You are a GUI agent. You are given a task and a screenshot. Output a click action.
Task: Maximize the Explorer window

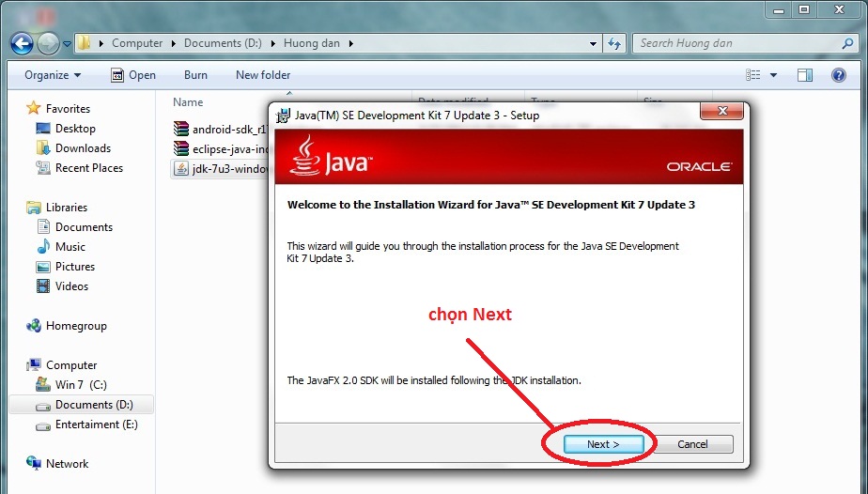(x=804, y=9)
